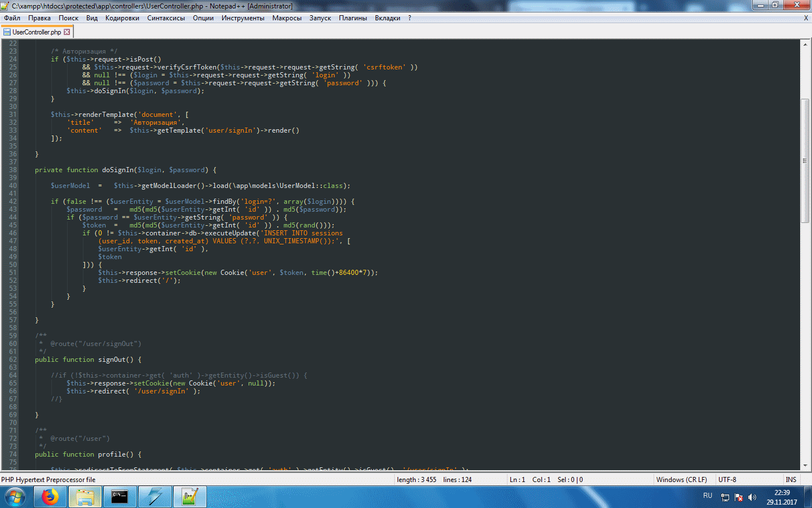Open Windows Explorer from the taskbar
The width and height of the screenshot is (812, 508).
coord(85,497)
